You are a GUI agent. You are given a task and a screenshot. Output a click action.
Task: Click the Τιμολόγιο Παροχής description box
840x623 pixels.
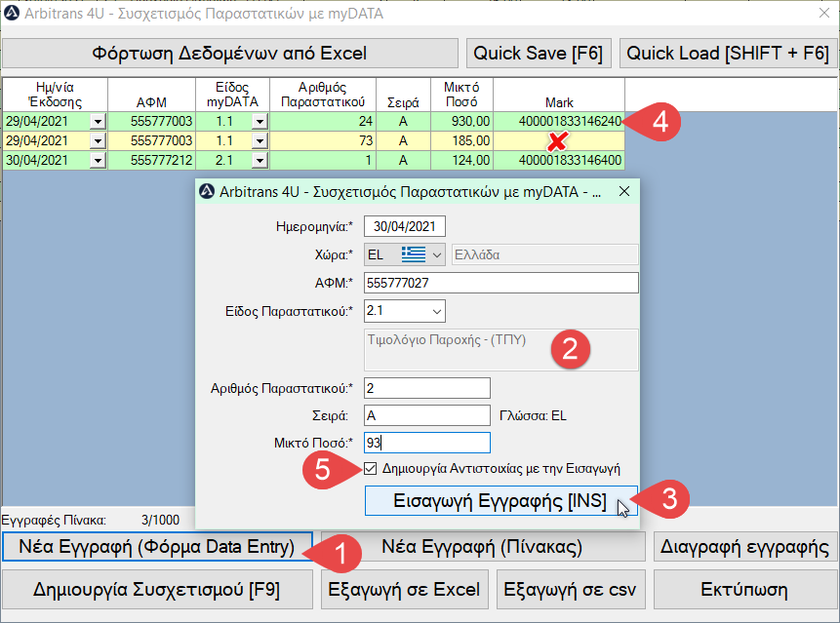(x=500, y=350)
